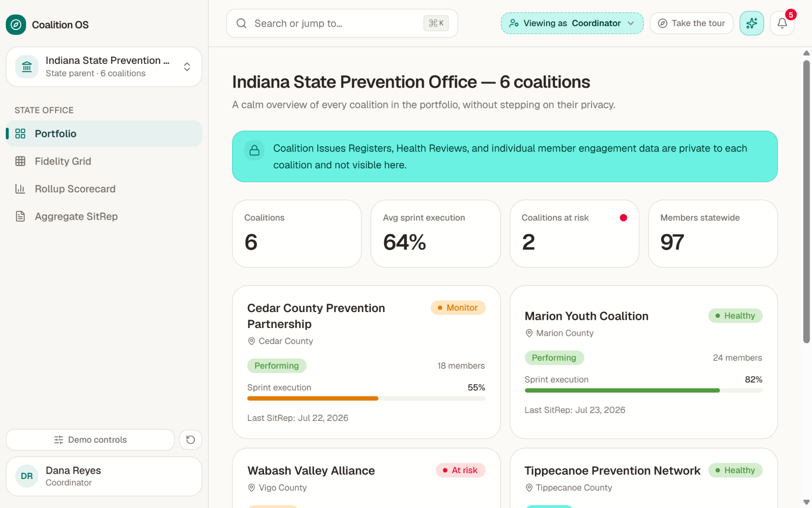Click the reset demo circular arrow icon
This screenshot has height=508, width=812.
(x=191, y=440)
